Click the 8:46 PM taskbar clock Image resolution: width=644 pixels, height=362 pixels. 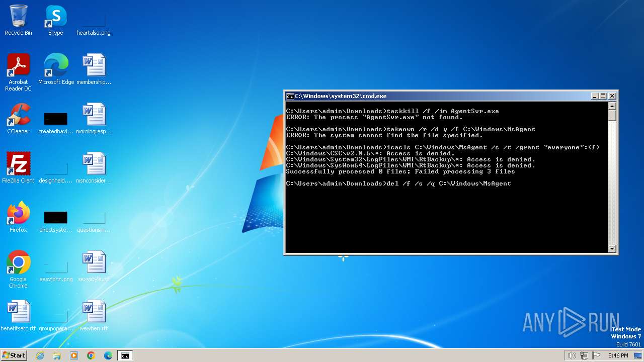(x=618, y=355)
